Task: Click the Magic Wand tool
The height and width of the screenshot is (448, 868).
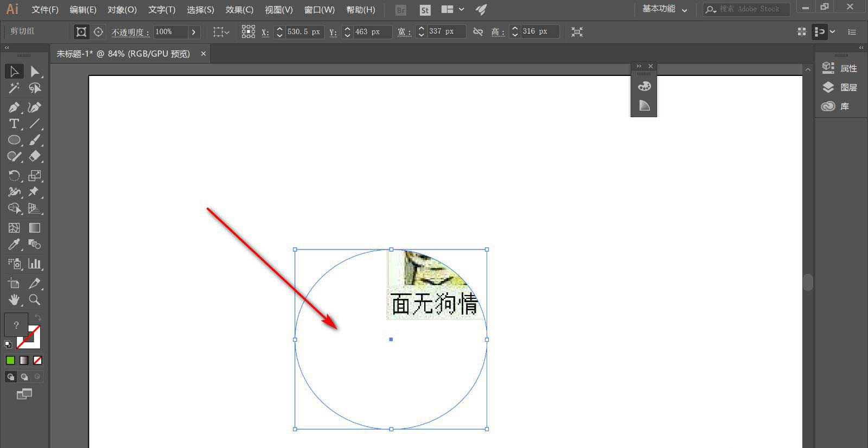Action: 14,88
